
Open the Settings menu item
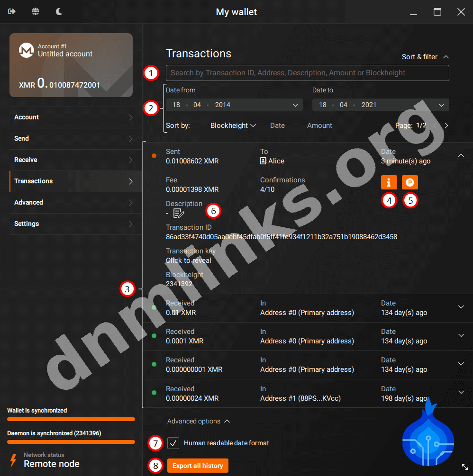coord(71,224)
